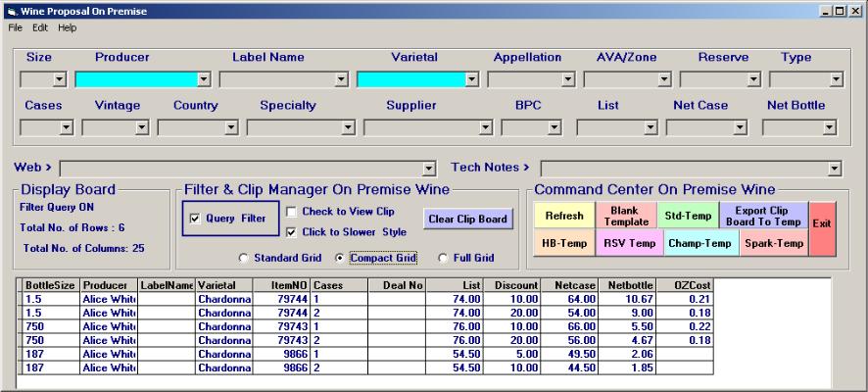Click the Discount value 5.00
868x392 pixels.
(511, 355)
